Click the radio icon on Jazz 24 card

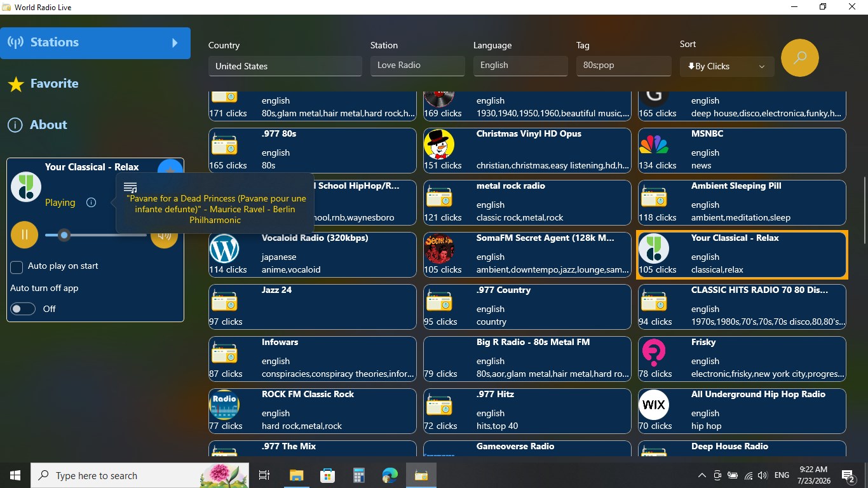(224, 301)
